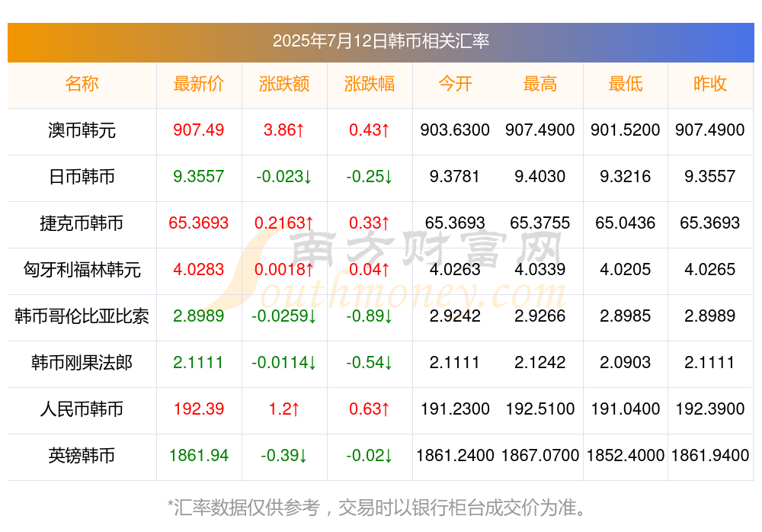This screenshot has width=762, height=532.
Task: Select the 人民币韩币 row name
Action: (x=82, y=409)
